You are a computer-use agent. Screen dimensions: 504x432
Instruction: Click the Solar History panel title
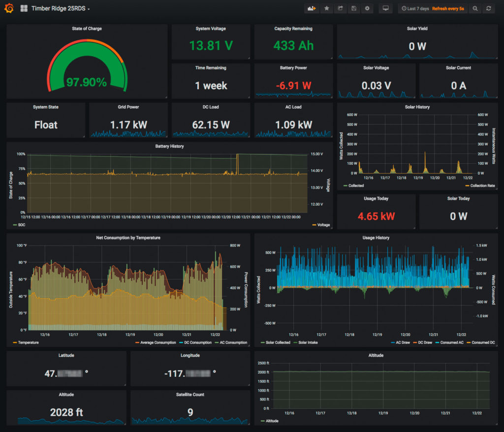418,107
